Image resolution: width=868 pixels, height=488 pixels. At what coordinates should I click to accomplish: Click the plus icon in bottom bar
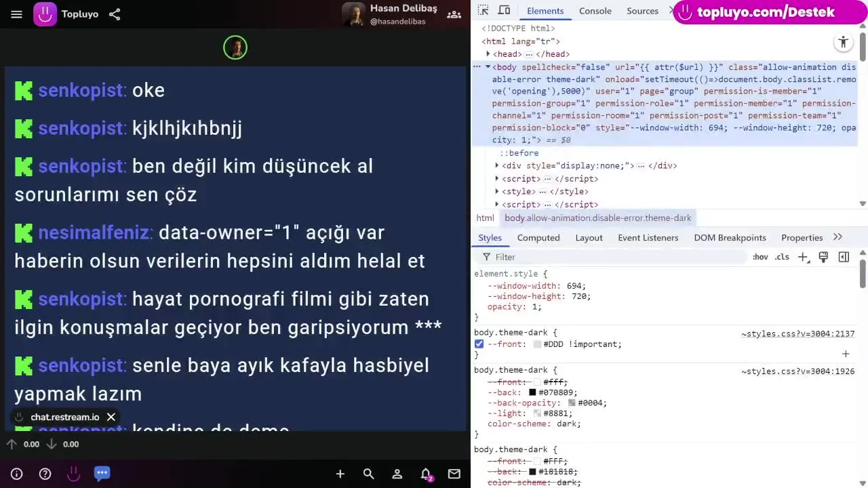click(340, 474)
